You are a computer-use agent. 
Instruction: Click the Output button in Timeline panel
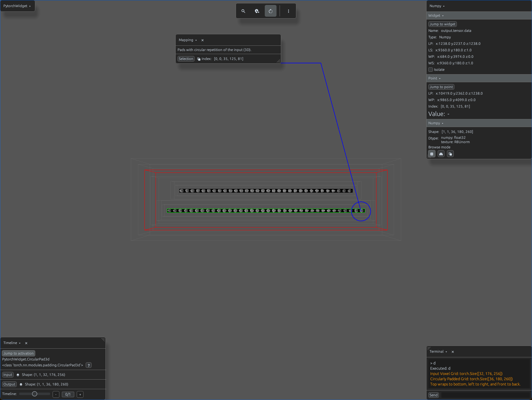[9, 384]
